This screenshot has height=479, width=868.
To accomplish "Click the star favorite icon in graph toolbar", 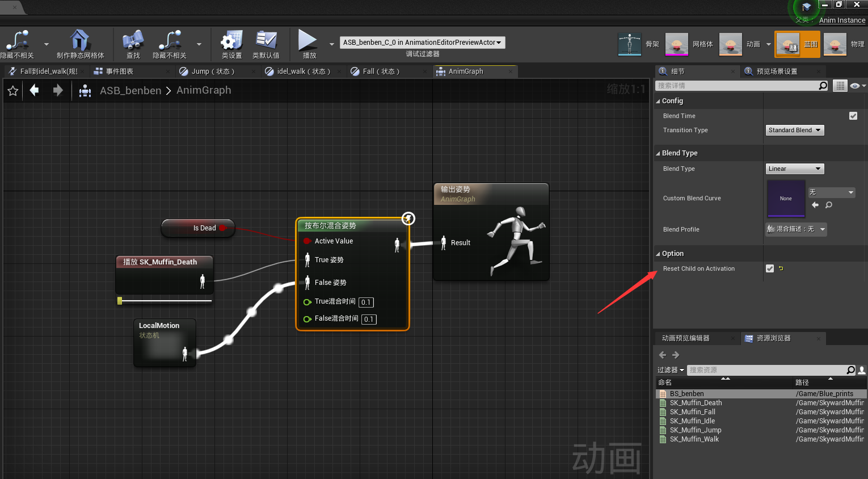I will pyautogui.click(x=13, y=91).
